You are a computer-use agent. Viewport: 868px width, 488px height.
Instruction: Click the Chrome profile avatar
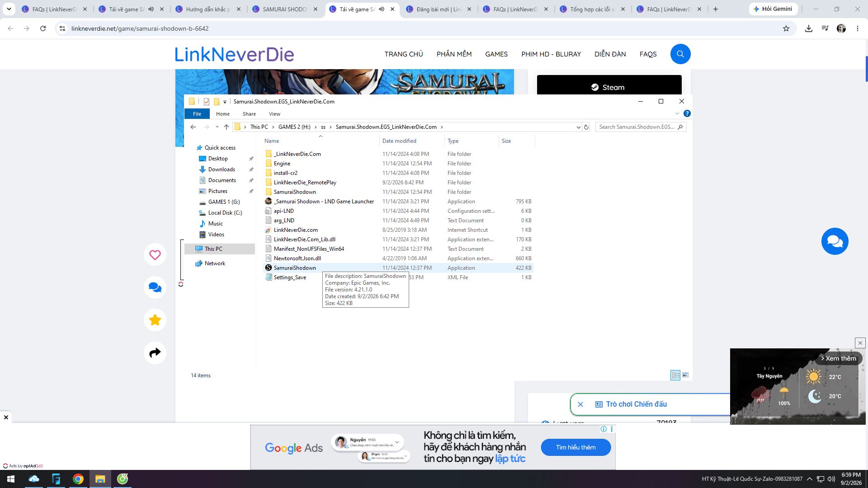click(x=841, y=28)
